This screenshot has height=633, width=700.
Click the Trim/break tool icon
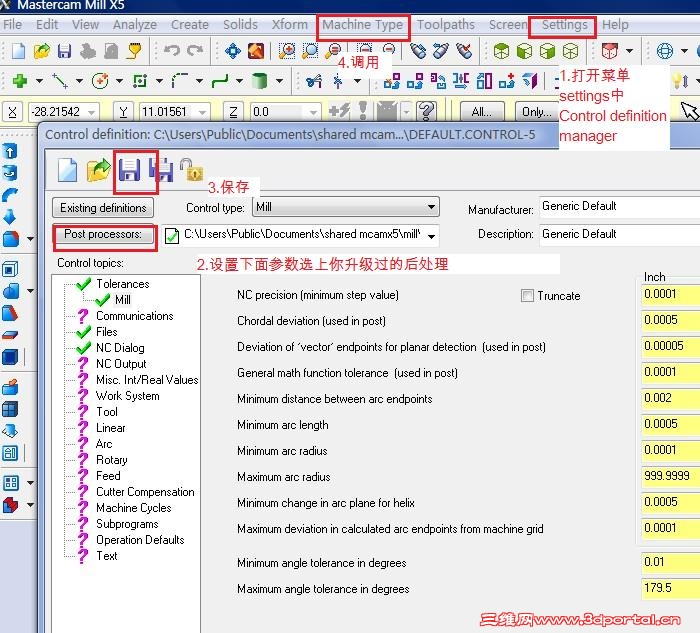pos(314,81)
